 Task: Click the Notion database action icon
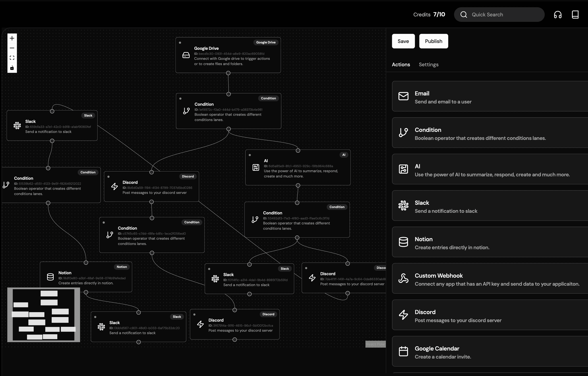403,242
